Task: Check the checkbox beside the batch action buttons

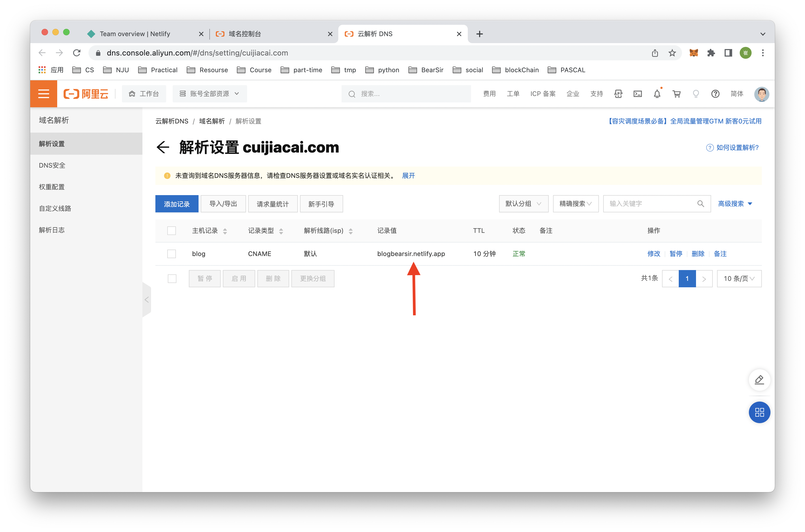Action: pos(172,278)
